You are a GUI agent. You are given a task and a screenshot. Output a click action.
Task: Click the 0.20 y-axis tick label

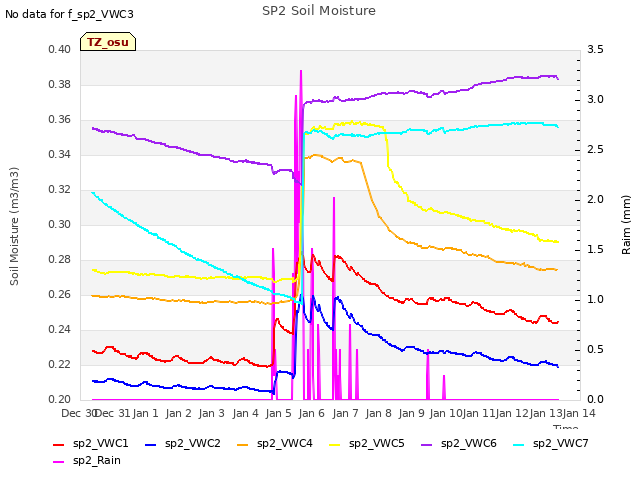point(60,400)
